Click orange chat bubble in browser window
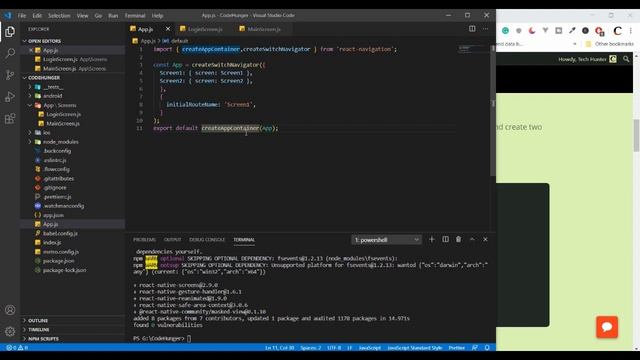The image size is (640, 360). (x=607, y=327)
